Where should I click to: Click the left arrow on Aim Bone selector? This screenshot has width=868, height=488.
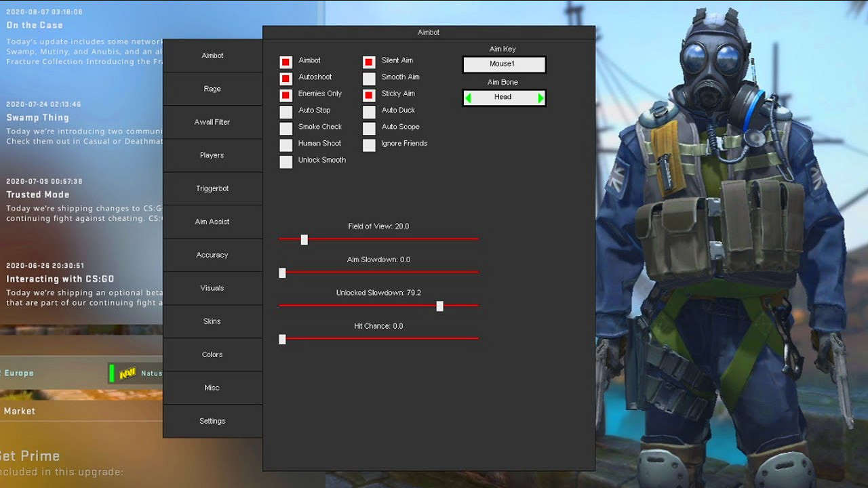tap(469, 98)
